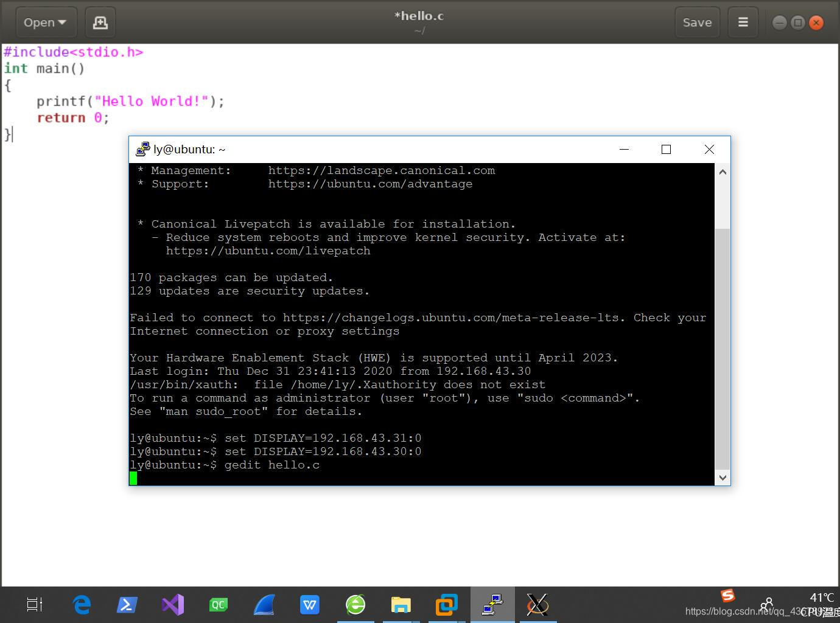
Task: Close the gedit window
Action: tap(816, 23)
